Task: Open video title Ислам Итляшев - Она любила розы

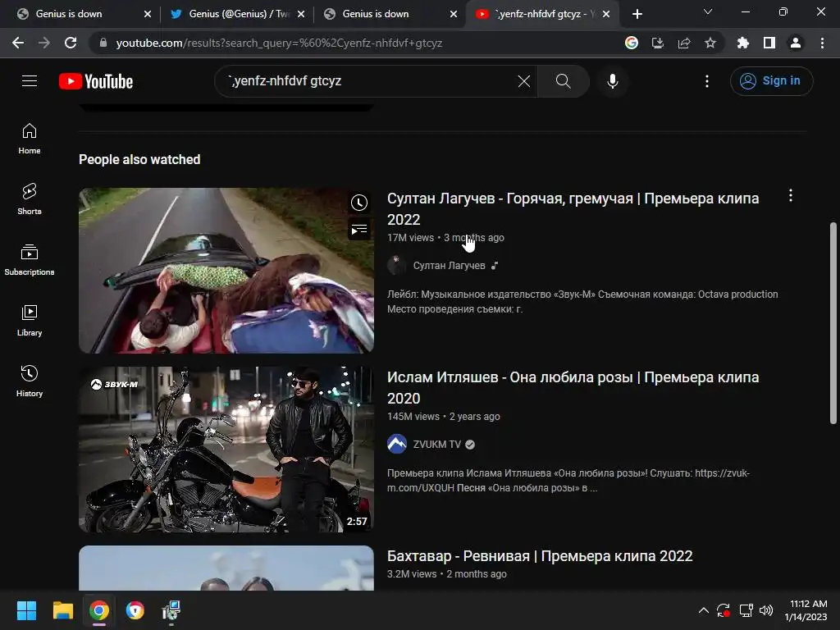Action: pos(573,387)
